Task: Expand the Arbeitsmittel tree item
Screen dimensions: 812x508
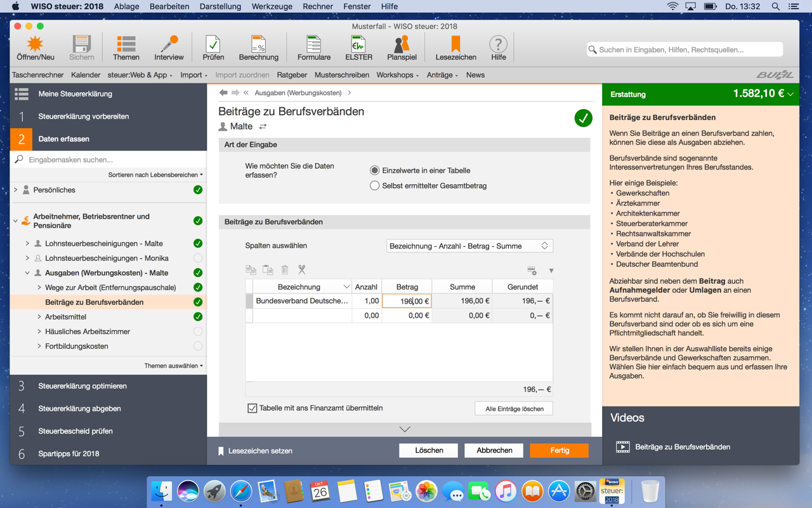Action: point(39,317)
